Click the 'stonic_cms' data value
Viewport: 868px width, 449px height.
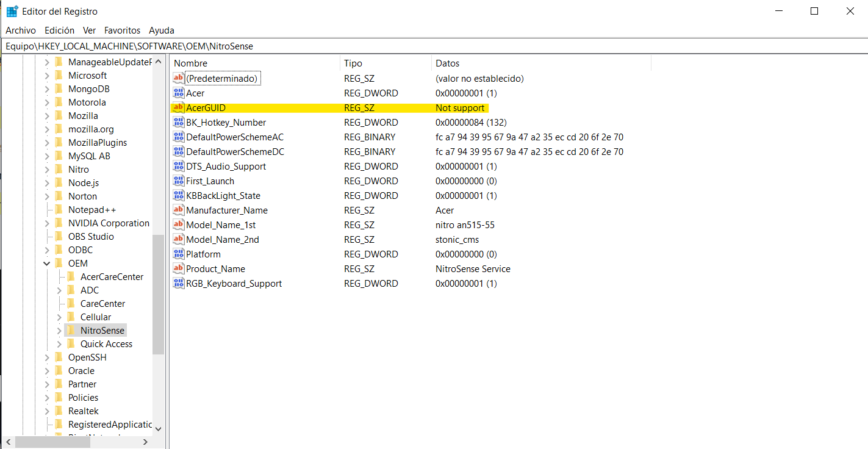tap(457, 239)
